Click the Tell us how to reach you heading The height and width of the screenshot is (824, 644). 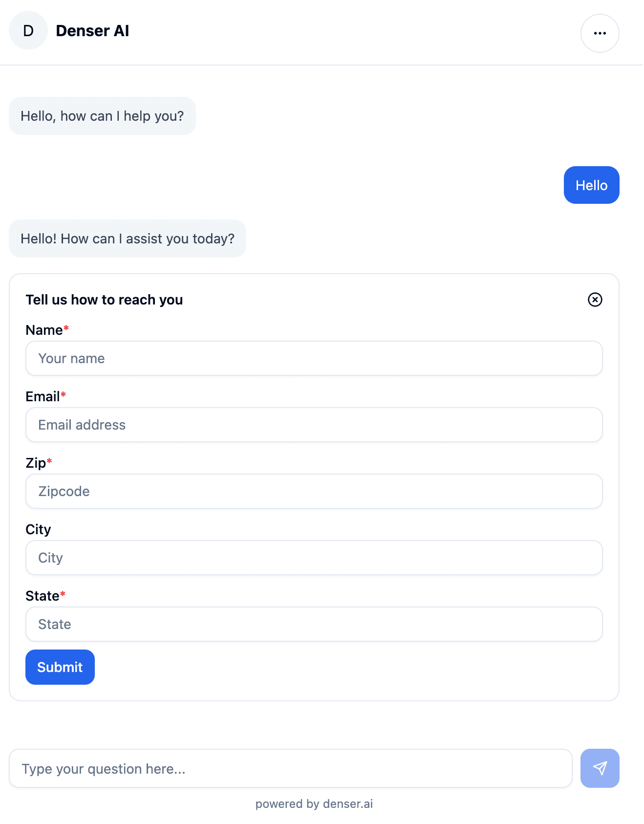pyautogui.click(x=104, y=300)
